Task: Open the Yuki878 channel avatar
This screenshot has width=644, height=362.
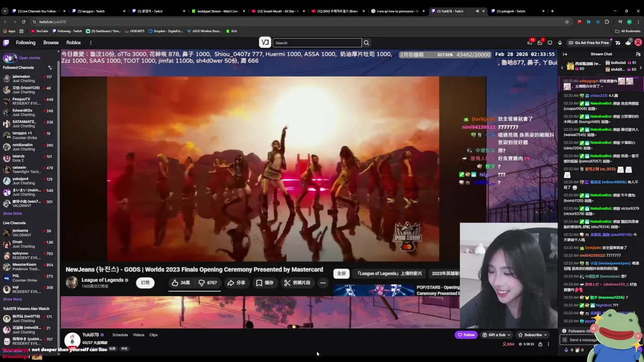Action: click(x=72, y=340)
